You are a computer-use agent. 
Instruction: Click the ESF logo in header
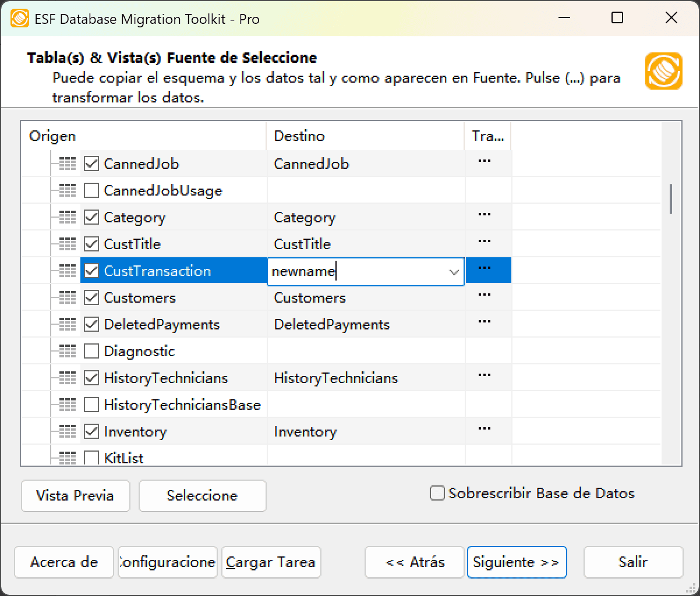tap(663, 71)
